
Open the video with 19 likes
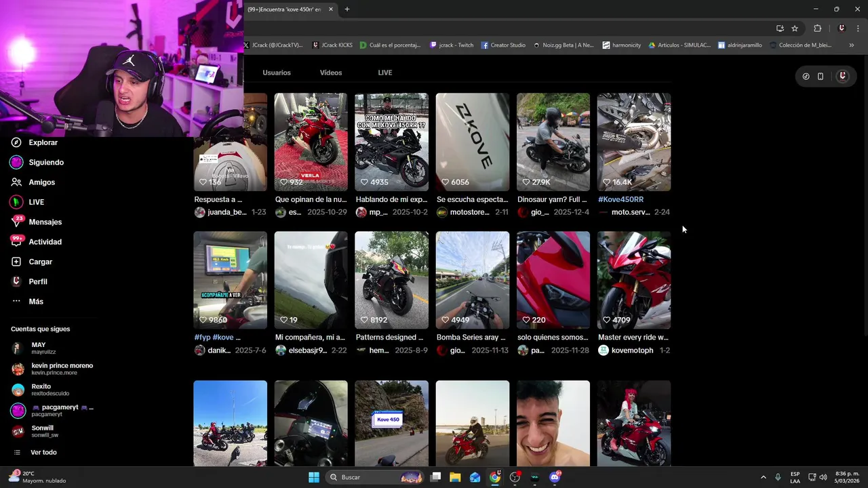[x=311, y=280]
